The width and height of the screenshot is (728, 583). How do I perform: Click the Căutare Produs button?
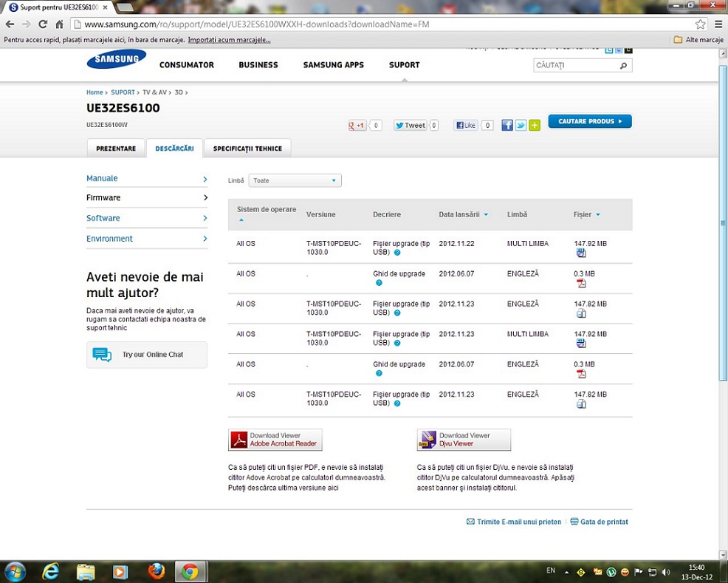point(589,121)
